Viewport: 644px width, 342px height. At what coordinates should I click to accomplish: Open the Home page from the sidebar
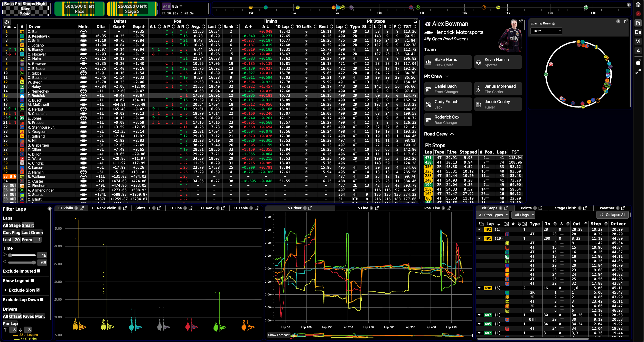638,5
